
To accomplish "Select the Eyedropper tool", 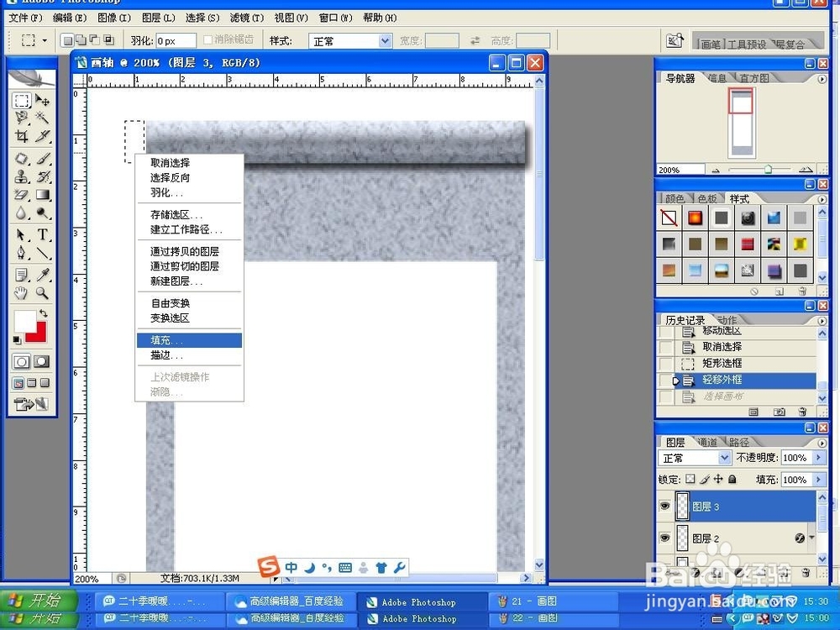I will point(42,275).
